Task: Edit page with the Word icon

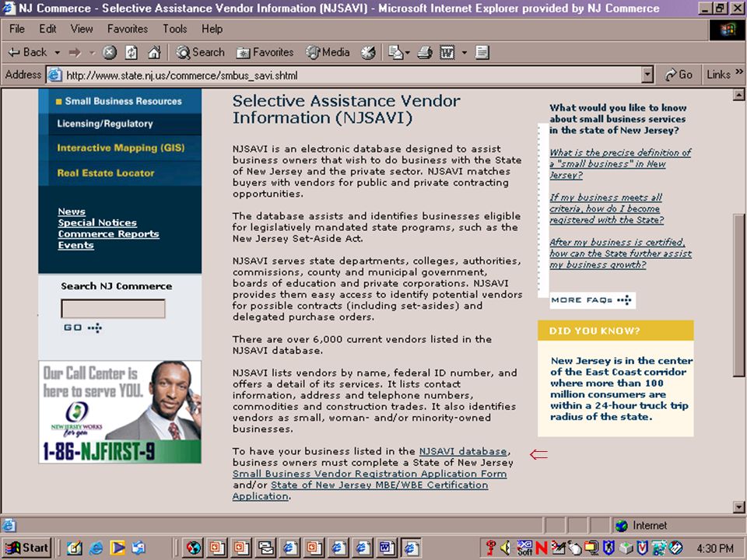Action: [x=447, y=52]
